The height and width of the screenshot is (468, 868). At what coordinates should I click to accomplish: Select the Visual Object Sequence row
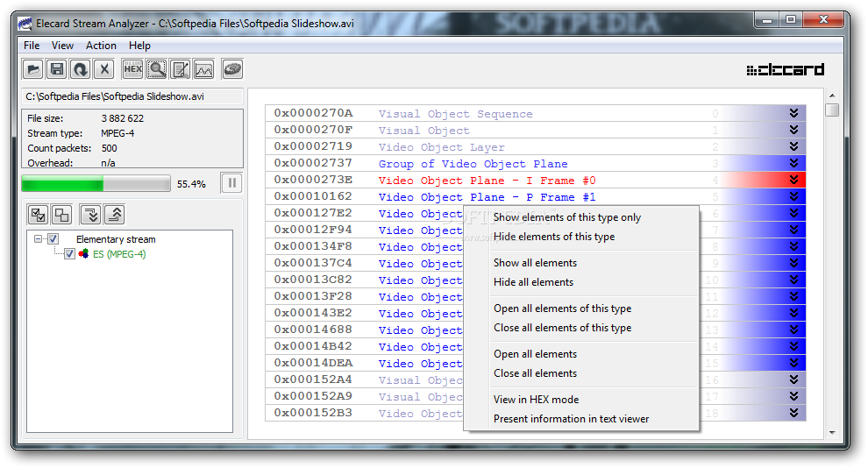[x=536, y=113]
